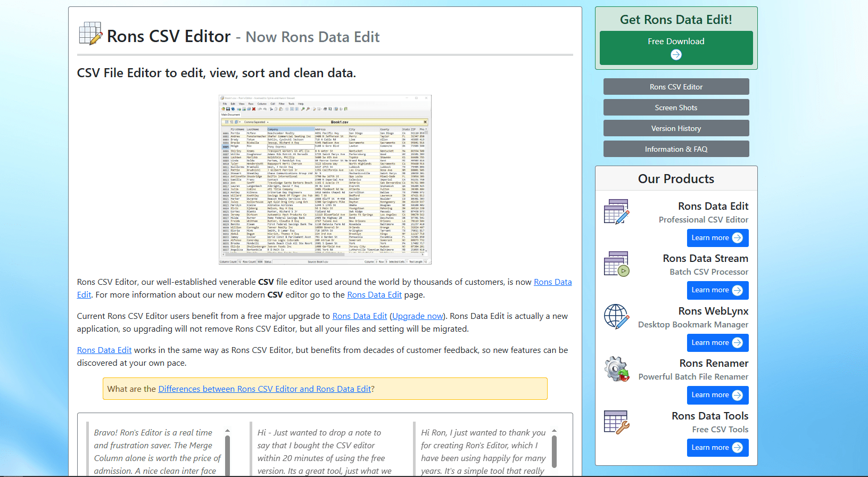Click 'Batch CSV Processor' caption

tap(709, 272)
